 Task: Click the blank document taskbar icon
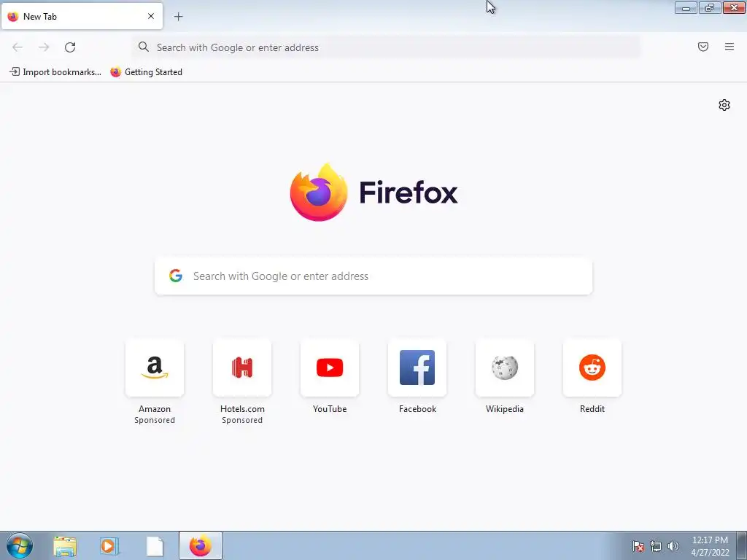click(x=155, y=545)
